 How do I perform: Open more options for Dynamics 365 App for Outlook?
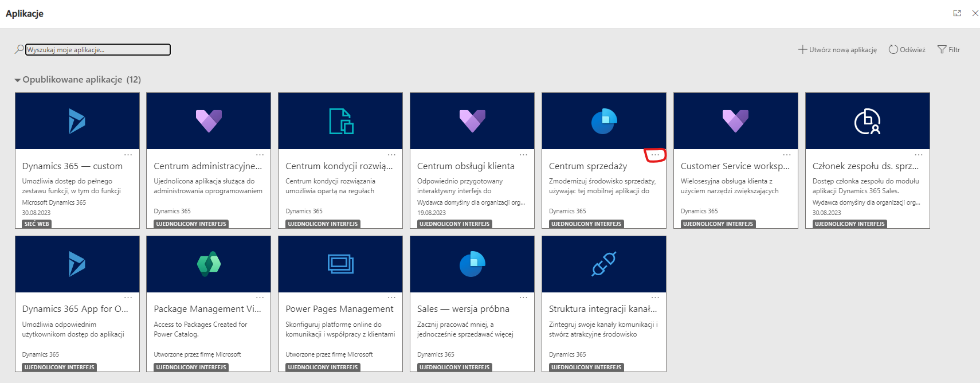128,298
